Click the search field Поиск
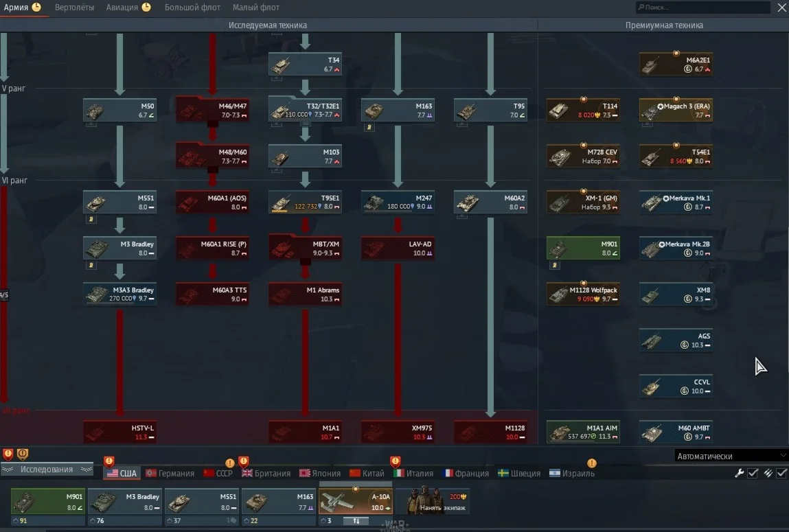 tap(702, 7)
